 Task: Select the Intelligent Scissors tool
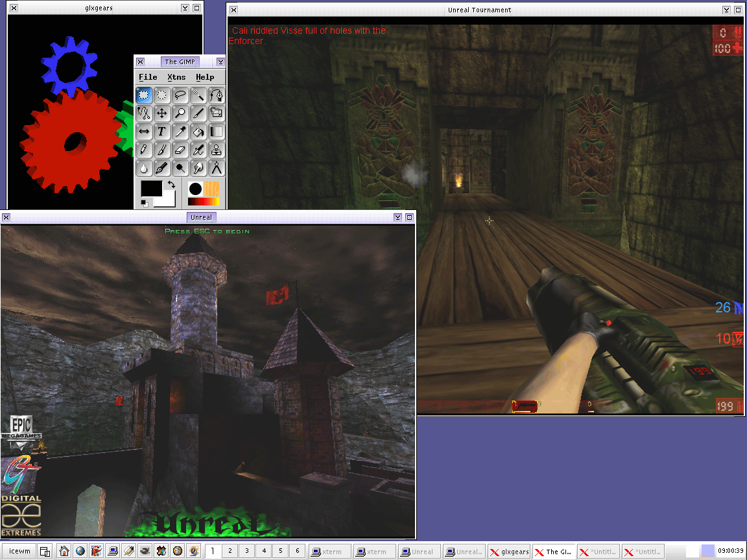point(144,113)
